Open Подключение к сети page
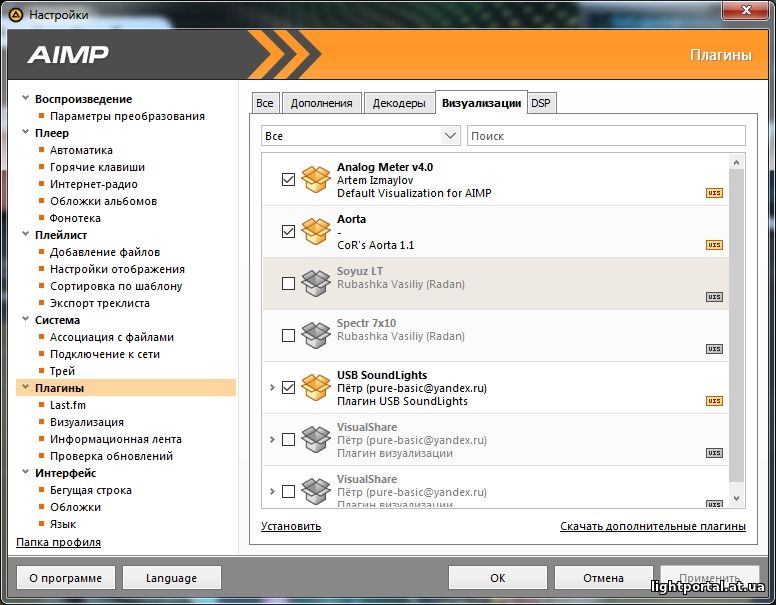Screen dimensions: 776x605 (x=105, y=354)
